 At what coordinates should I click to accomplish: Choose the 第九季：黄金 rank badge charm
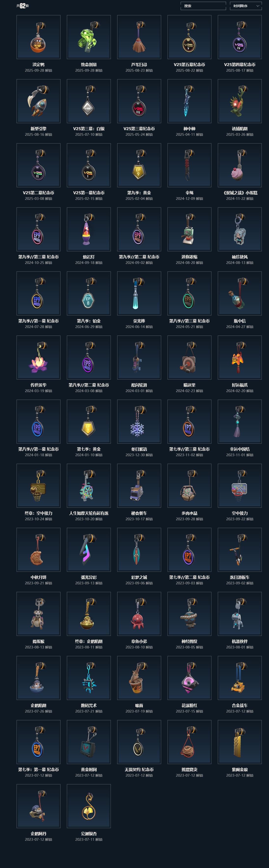[139, 165]
